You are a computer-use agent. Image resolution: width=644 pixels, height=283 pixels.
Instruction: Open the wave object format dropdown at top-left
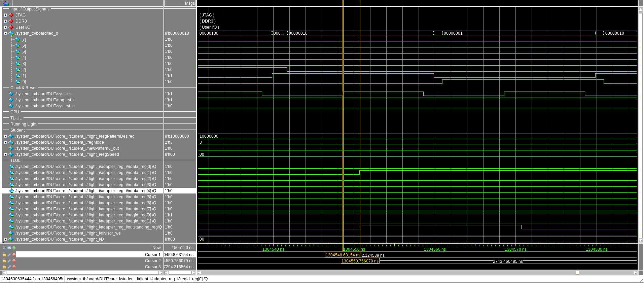point(7,3)
